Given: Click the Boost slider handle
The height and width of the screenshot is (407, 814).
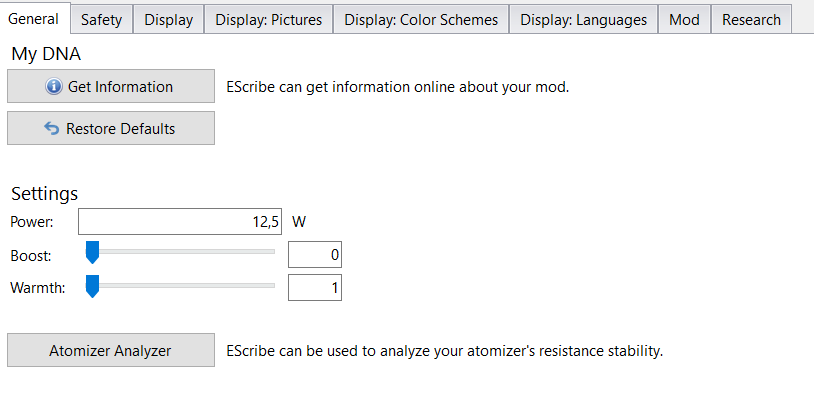Looking at the screenshot, I should [x=93, y=253].
